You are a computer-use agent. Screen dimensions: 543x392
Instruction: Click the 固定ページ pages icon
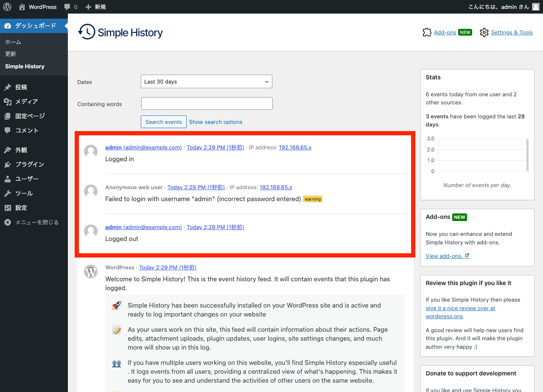tap(8, 116)
